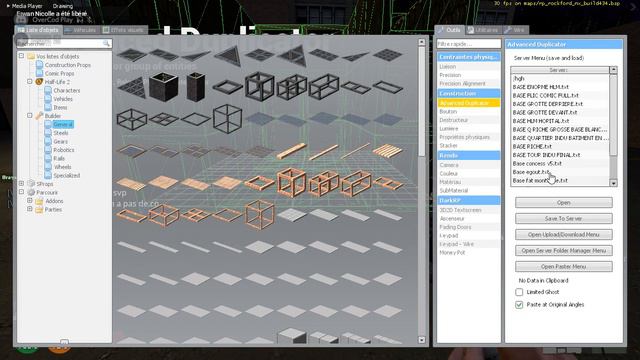
Task: Uncheck Paste at Original Angles
Action: (x=519, y=304)
